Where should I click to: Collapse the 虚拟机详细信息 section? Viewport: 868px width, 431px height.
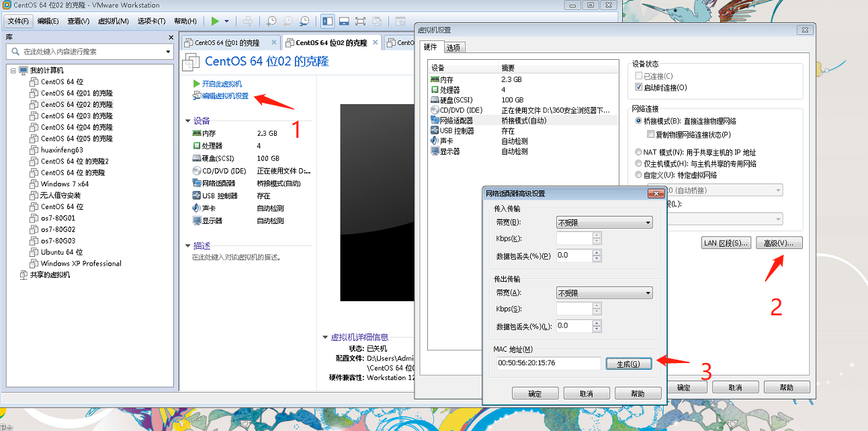[326, 338]
